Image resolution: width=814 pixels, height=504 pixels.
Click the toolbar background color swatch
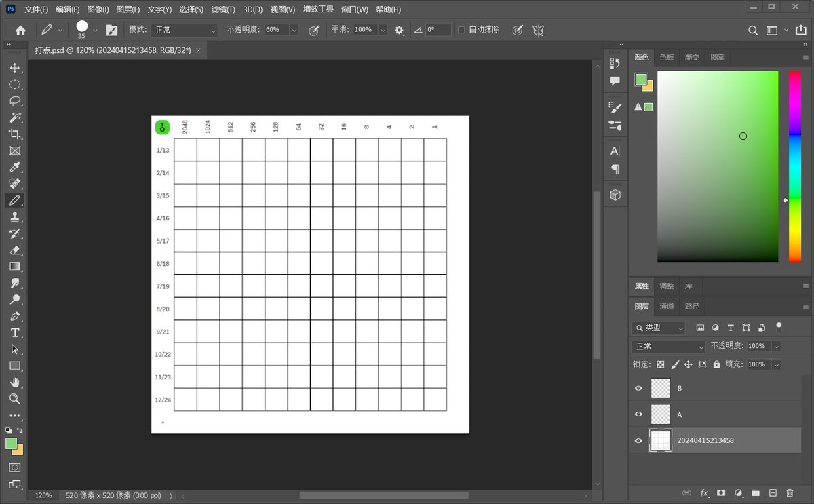[x=18, y=450]
